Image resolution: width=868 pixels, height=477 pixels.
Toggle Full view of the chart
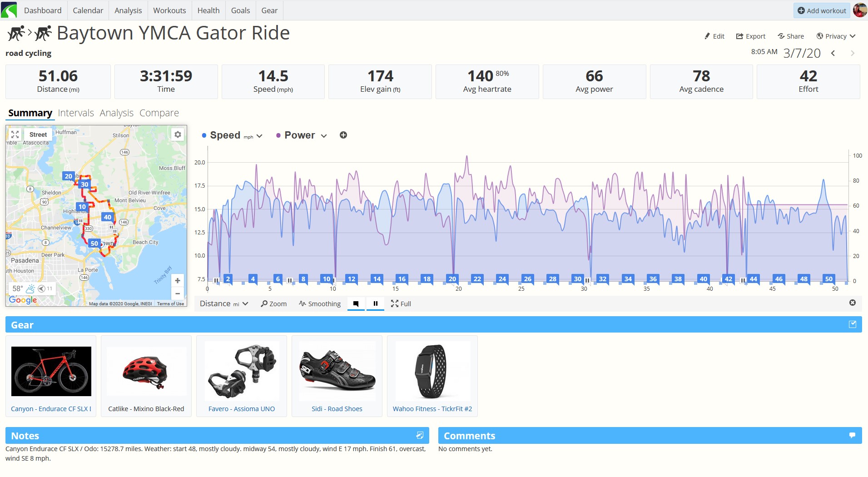[x=401, y=303]
